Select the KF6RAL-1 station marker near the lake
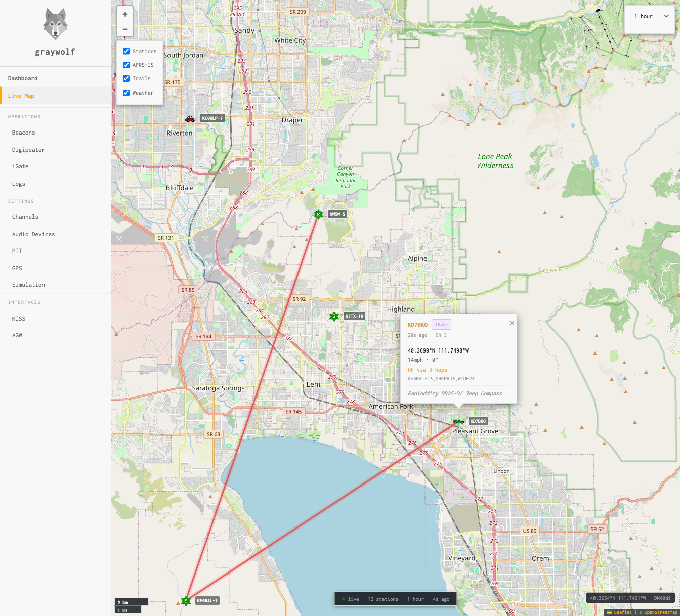Screen dimensions: 680x616 tap(186, 601)
